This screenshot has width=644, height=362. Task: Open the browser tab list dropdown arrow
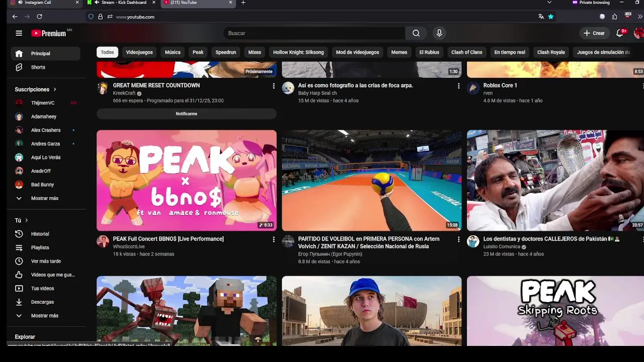(x=549, y=3)
